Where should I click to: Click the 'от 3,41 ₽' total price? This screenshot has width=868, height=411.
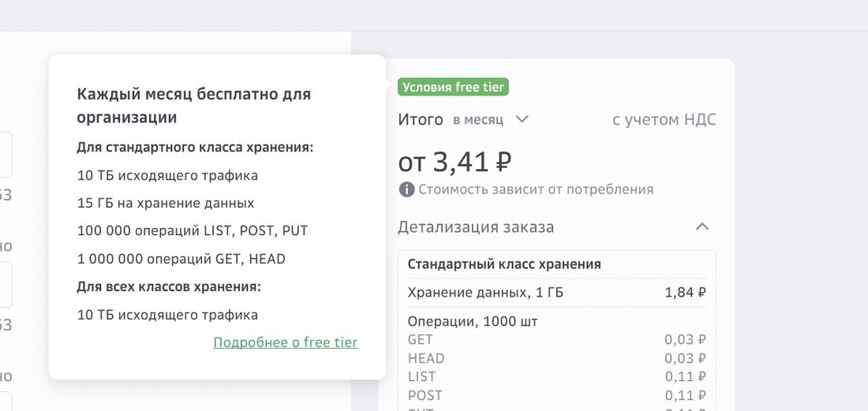point(455,162)
